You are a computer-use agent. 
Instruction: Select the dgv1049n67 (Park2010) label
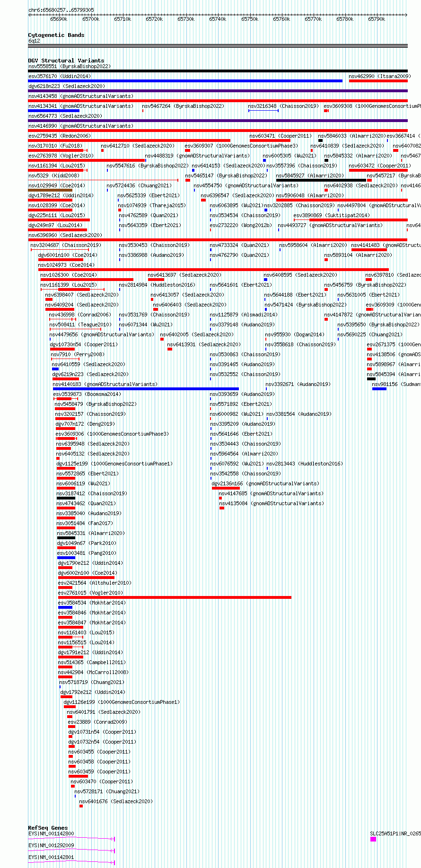click(x=87, y=543)
